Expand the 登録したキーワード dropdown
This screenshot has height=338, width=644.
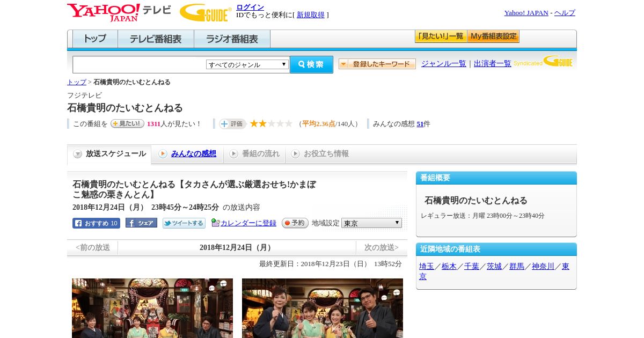click(x=377, y=64)
